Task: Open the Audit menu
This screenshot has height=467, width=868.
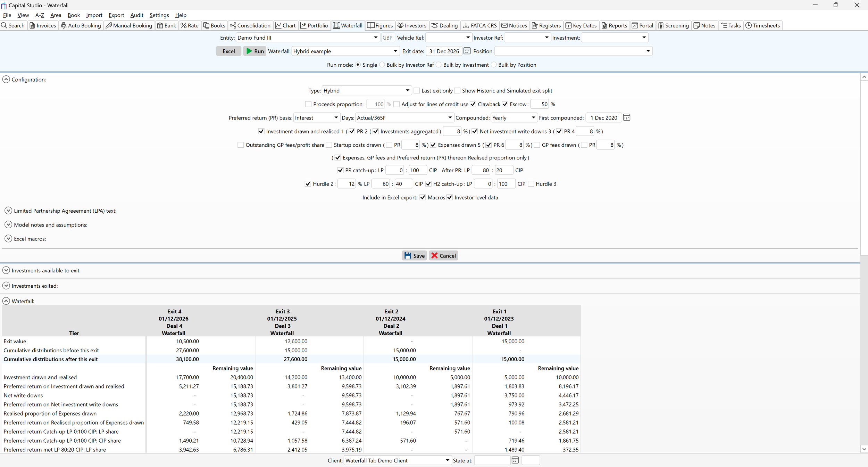Action: click(136, 15)
